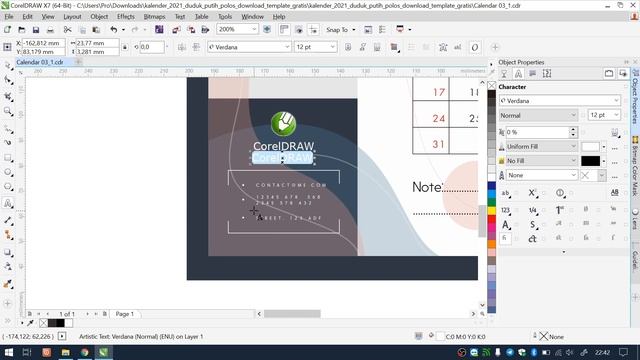Open the Uniform Fill type dropdown
The height and width of the screenshot is (360, 640).
pyautogui.click(x=573, y=146)
